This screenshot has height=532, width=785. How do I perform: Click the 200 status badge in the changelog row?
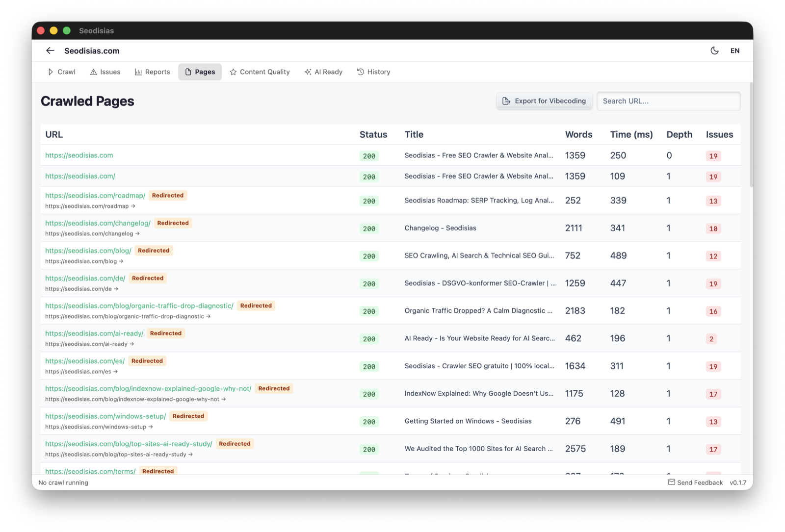tap(369, 228)
